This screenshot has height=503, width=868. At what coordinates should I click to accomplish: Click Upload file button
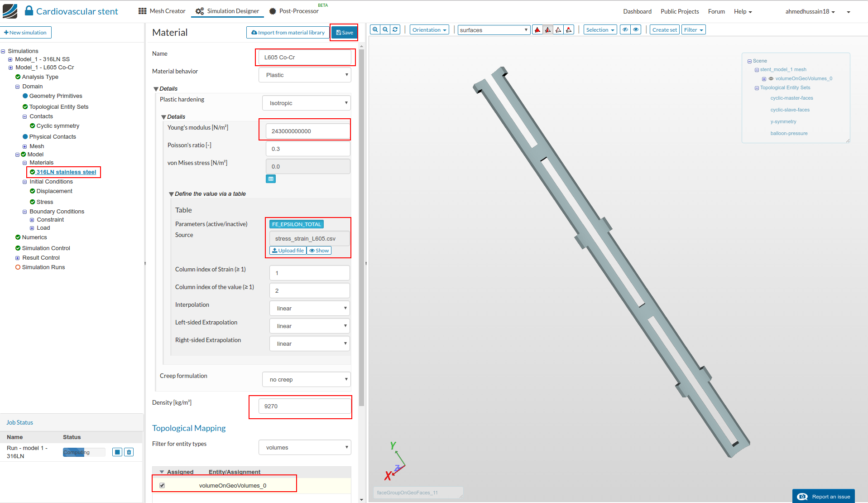pos(288,251)
